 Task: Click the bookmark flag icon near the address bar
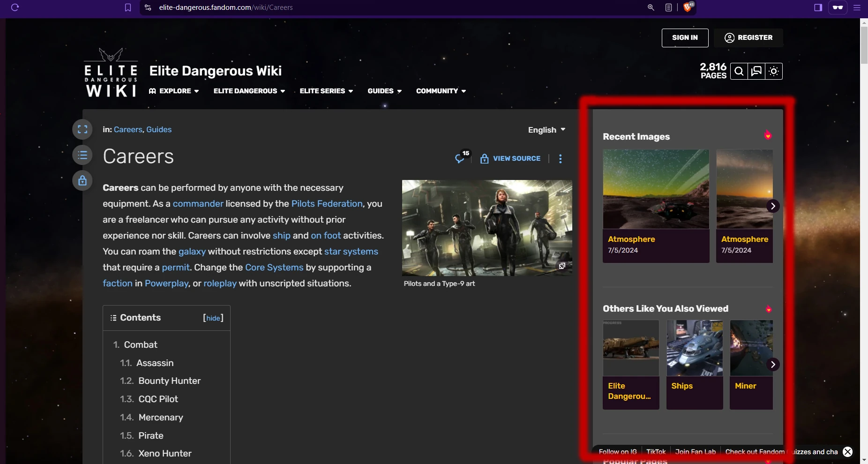[128, 7]
